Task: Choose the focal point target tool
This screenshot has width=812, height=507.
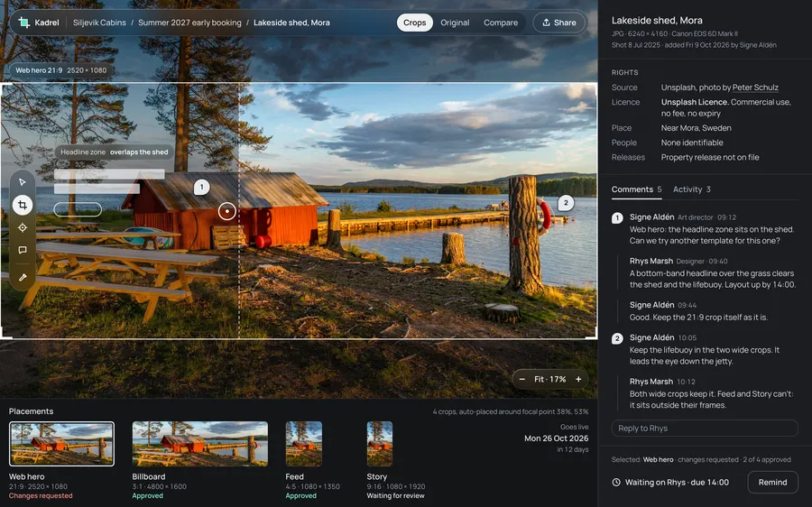Action: tap(23, 227)
